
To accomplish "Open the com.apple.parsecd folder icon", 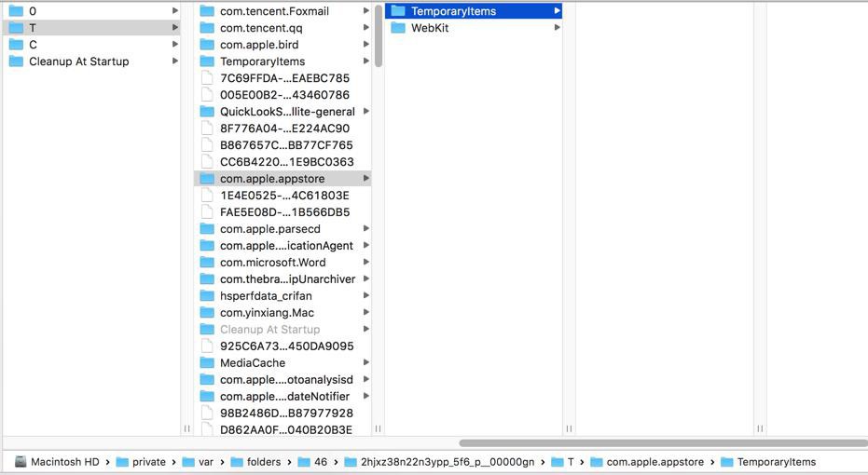I will [207, 229].
